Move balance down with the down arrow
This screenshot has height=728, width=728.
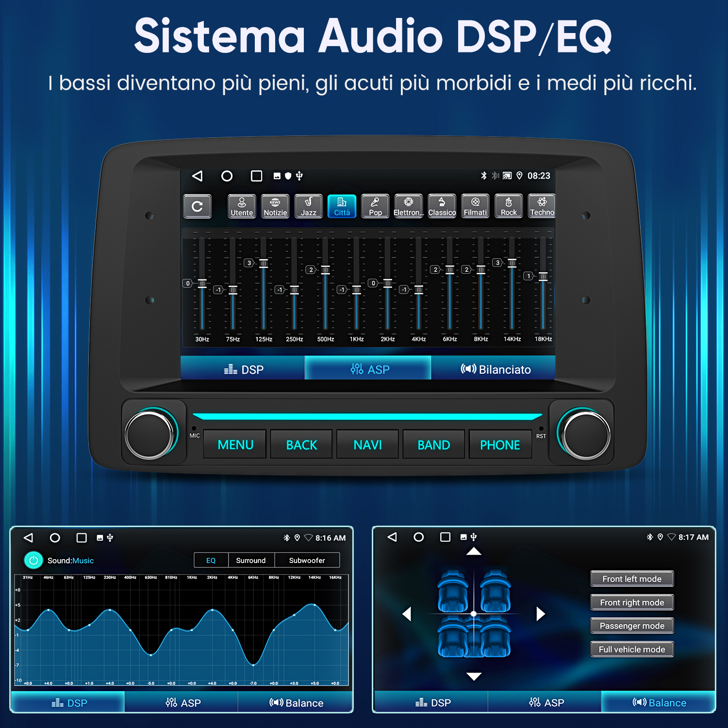click(474, 676)
